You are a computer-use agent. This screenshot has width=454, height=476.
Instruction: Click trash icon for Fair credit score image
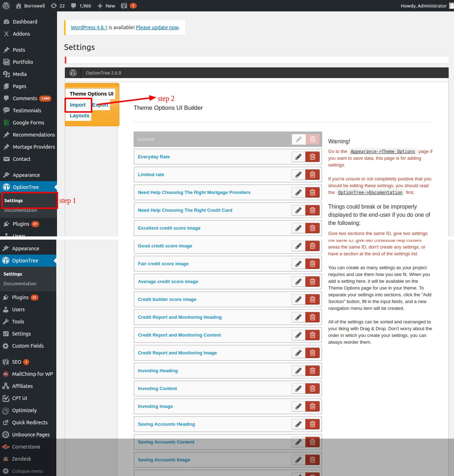(x=313, y=264)
